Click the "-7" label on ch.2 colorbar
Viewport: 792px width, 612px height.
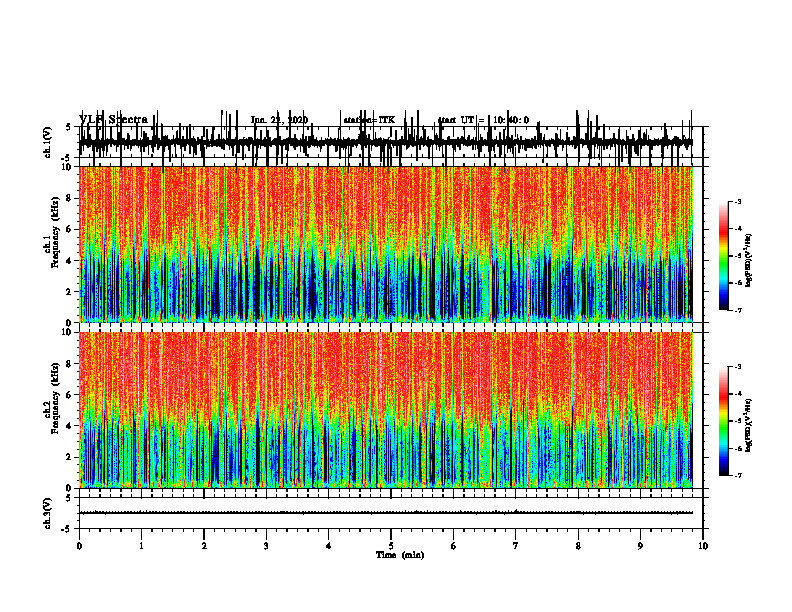pos(738,476)
